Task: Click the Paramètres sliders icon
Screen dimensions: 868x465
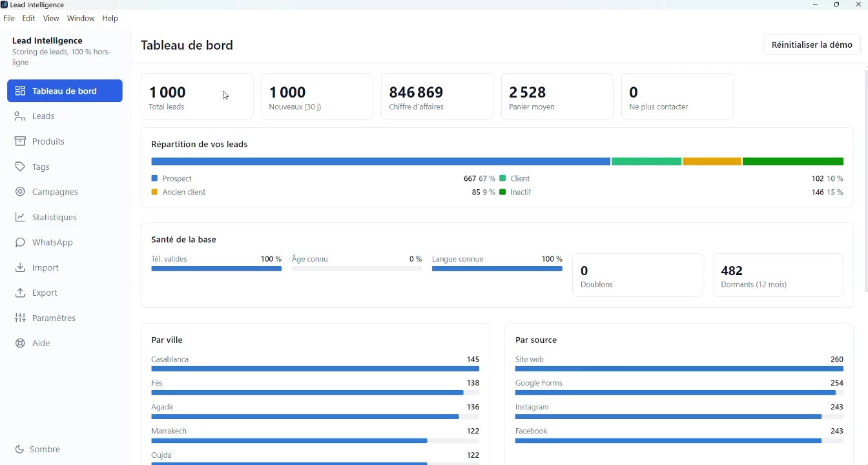Action: point(20,318)
